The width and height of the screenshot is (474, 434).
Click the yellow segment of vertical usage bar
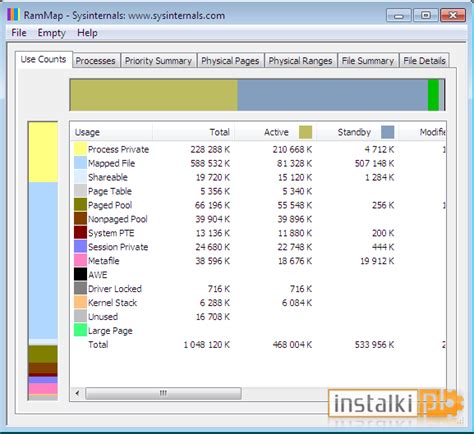pyautogui.click(x=43, y=152)
